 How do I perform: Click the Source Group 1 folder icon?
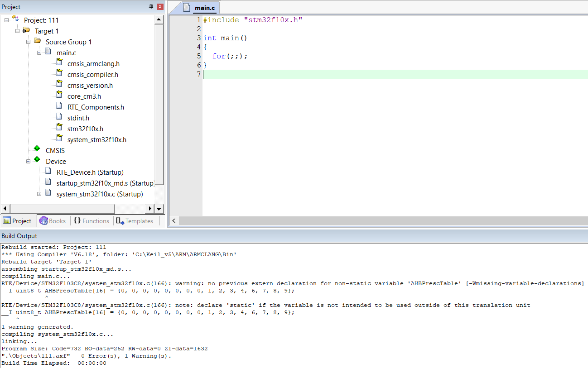(37, 42)
